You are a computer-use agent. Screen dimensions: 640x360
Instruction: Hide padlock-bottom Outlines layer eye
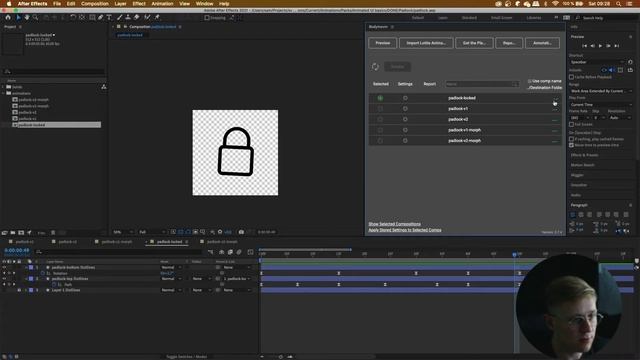pyautogui.click(x=4, y=267)
